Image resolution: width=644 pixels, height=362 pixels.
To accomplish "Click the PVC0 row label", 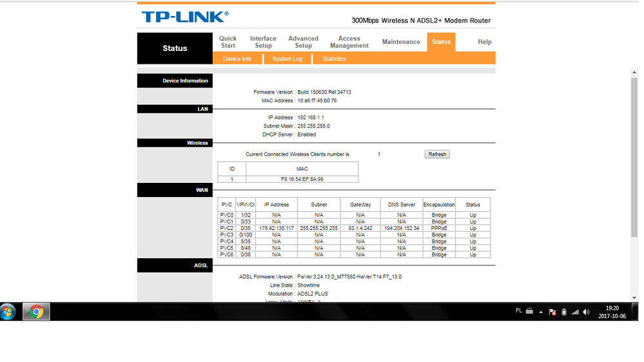I will coord(226,215).
